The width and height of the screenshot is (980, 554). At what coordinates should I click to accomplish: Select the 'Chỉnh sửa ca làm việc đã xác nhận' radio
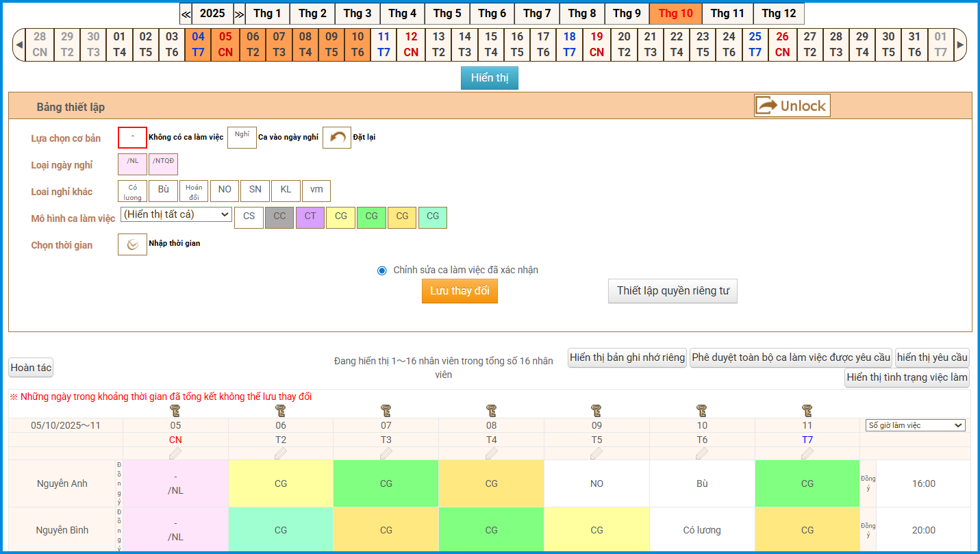[382, 270]
